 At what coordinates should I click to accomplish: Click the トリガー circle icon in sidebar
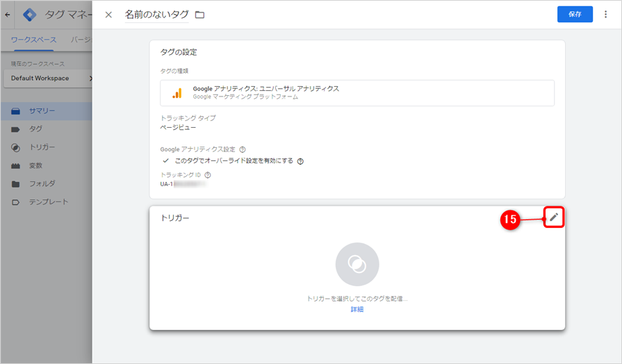point(15,147)
